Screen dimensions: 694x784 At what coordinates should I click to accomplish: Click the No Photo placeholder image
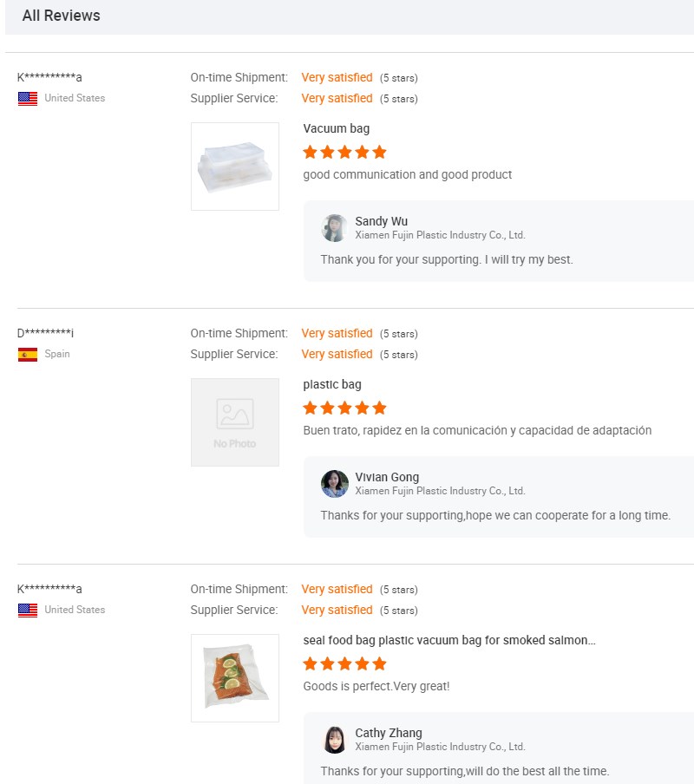tap(235, 422)
